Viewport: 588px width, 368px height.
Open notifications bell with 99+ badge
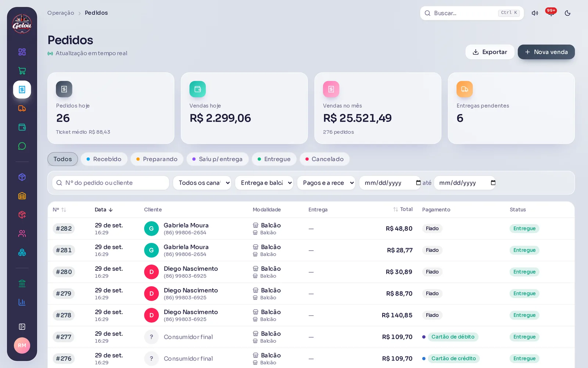coord(551,13)
